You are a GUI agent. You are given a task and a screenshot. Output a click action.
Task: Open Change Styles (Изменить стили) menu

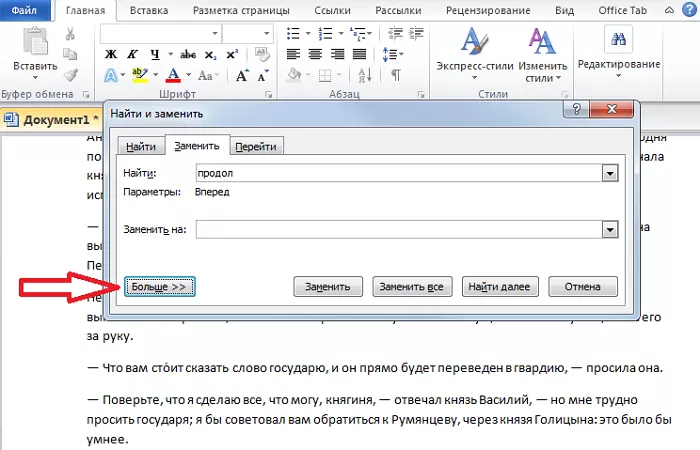pyautogui.click(x=542, y=54)
